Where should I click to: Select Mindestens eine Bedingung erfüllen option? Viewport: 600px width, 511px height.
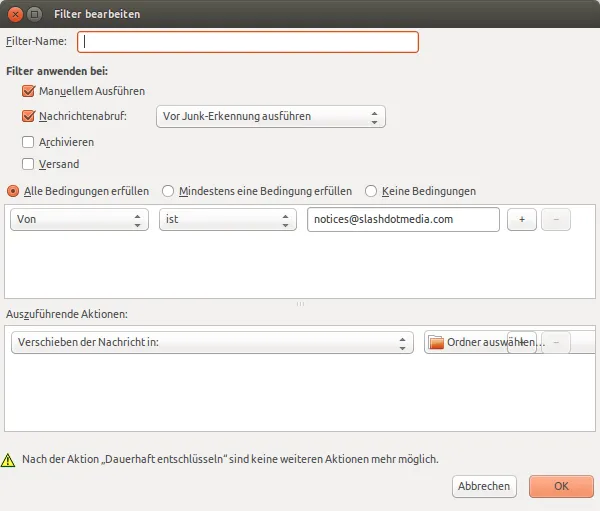point(168,191)
